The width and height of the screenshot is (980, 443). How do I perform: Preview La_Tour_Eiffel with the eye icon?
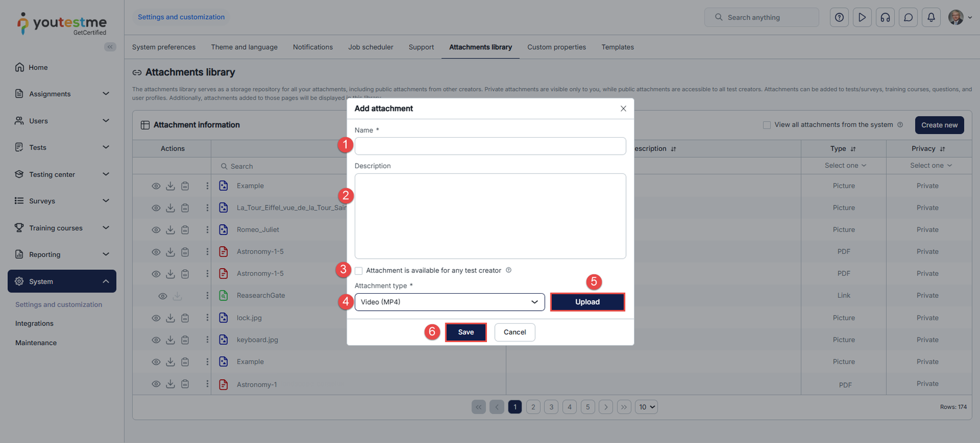tap(156, 208)
